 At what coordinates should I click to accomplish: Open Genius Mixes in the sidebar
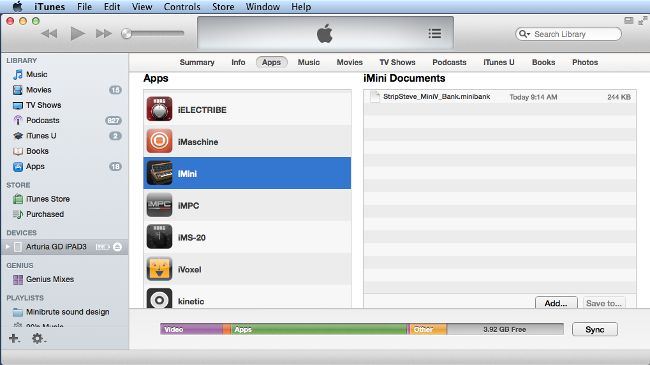[50, 280]
